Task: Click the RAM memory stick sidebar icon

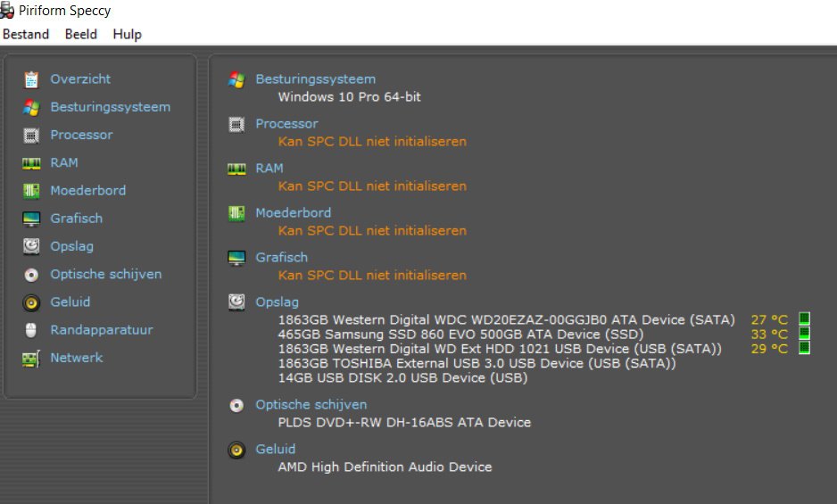Action: [31, 163]
